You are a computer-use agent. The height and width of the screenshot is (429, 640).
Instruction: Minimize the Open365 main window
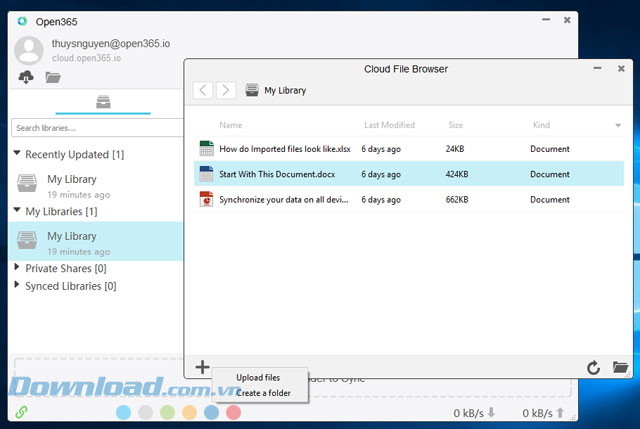click(x=546, y=19)
